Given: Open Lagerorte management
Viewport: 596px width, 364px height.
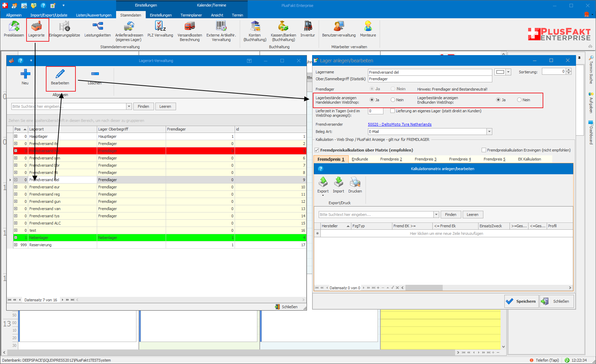Looking at the screenshot, I should tap(37, 29).
